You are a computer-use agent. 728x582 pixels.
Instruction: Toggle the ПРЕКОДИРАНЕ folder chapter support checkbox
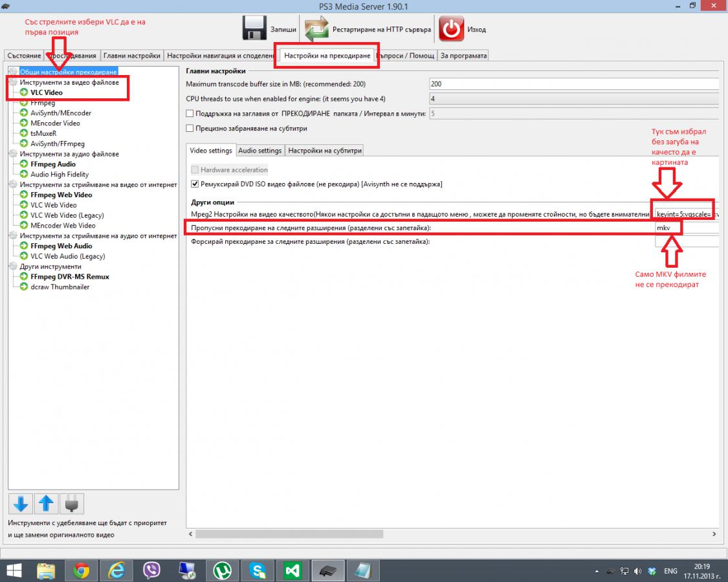[x=190, y=113]
